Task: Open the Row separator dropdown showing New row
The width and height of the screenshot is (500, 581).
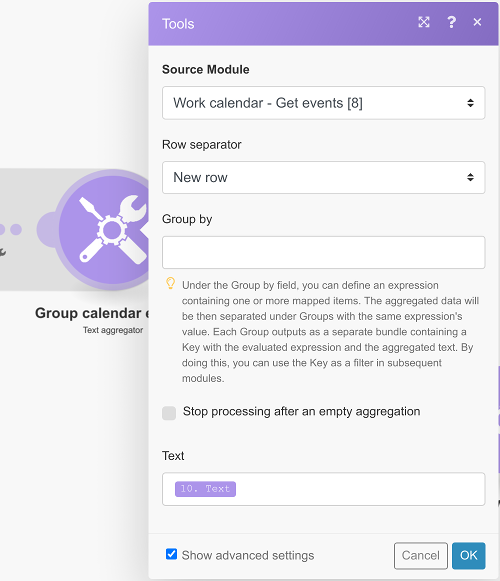Action: tap(323, 177)
